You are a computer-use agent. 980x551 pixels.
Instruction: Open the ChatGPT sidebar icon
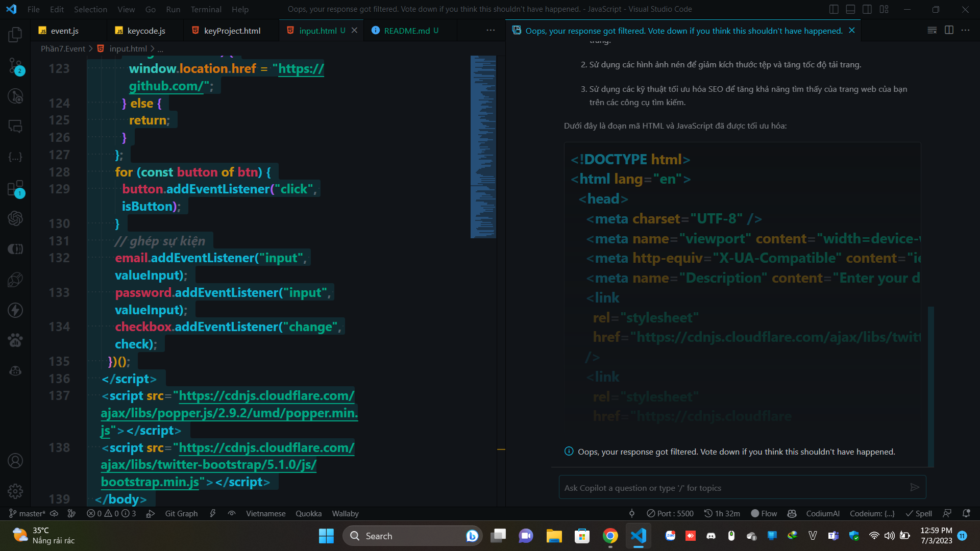pyautogui.click(x=15, y=218)
